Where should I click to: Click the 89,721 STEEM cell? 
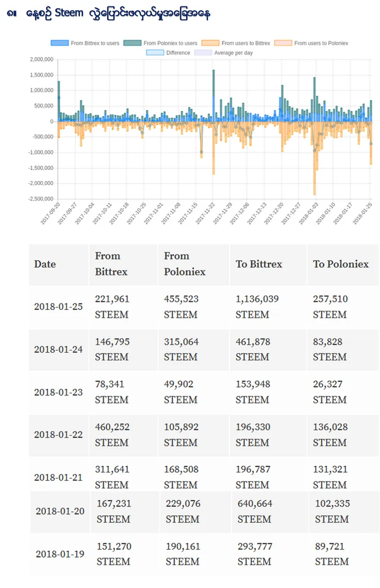click(345, 554)
